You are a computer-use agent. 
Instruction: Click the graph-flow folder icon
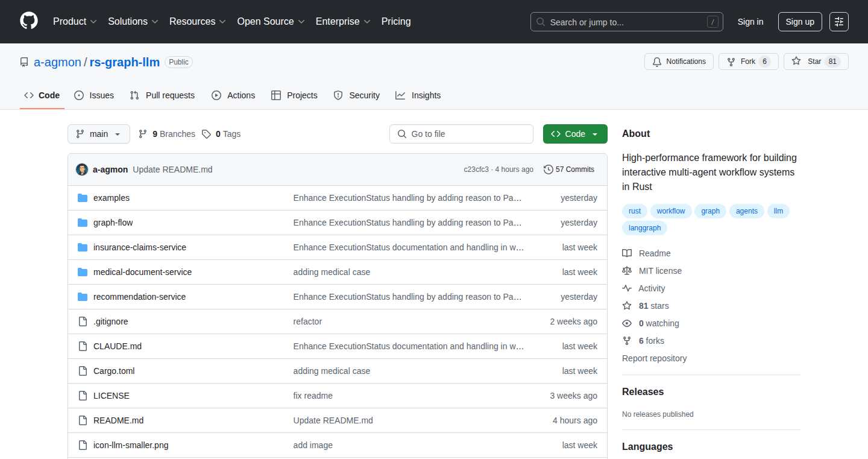[83, 223]
